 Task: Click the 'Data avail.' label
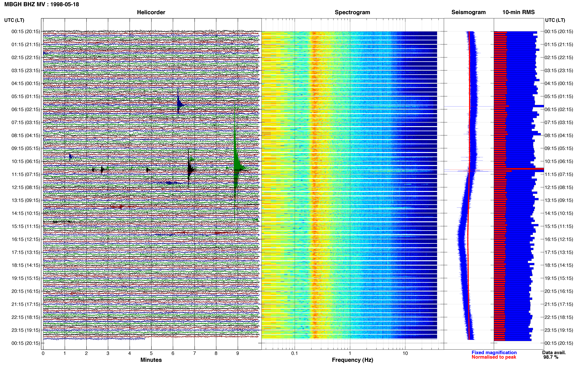tap(554, 353)
